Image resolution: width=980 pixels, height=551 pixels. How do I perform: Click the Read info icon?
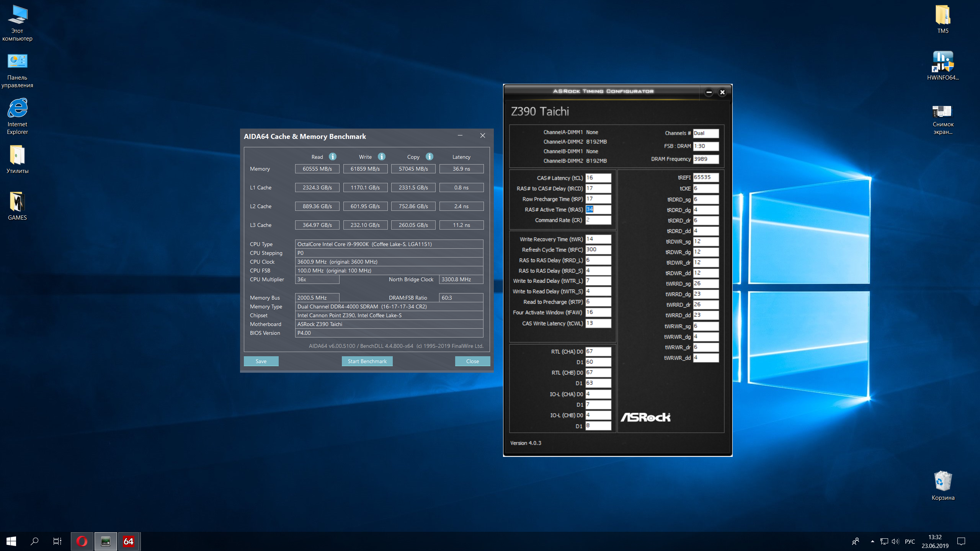[332, 156]
